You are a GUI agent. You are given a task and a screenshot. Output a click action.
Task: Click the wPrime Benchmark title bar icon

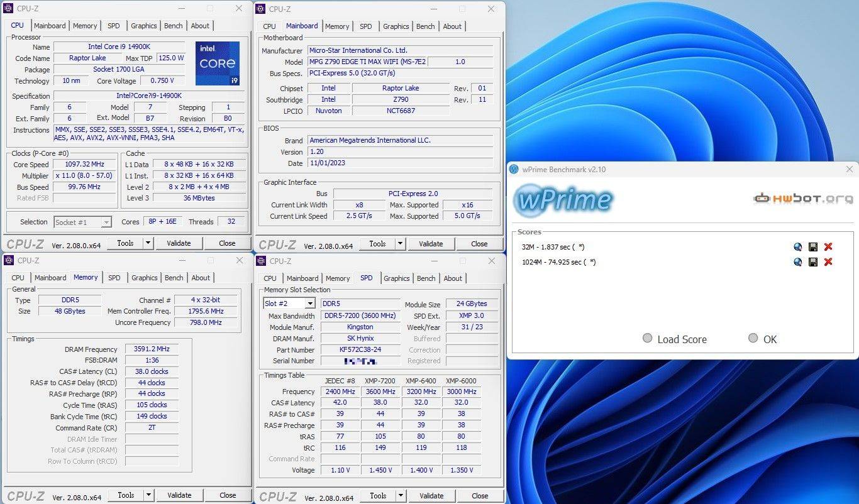(514, 169)
